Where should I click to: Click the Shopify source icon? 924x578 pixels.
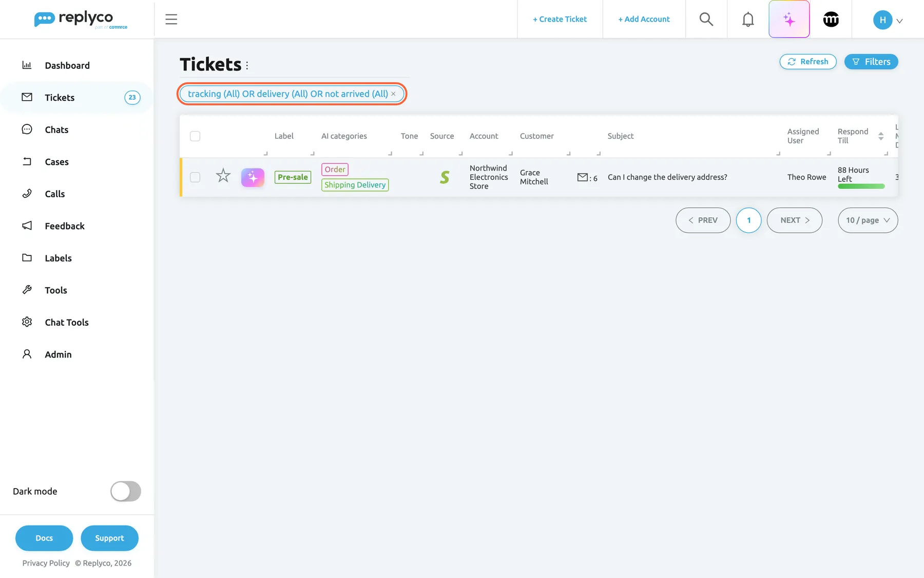click(x=445, y=177)
